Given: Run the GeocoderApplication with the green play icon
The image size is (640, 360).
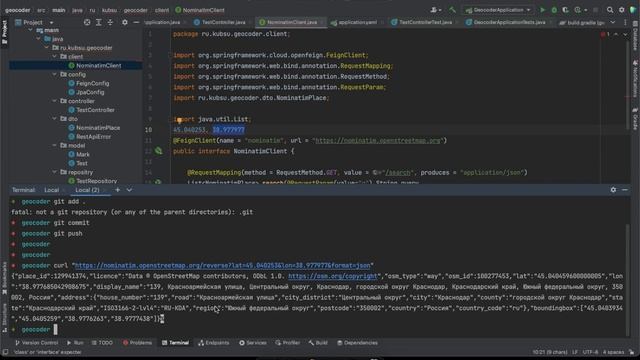Looking at the screenshot, I should [x=542, y=10].
